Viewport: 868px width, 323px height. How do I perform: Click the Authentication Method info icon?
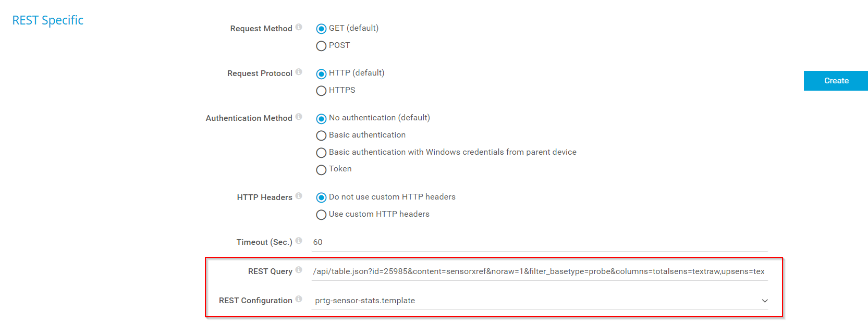300,116
